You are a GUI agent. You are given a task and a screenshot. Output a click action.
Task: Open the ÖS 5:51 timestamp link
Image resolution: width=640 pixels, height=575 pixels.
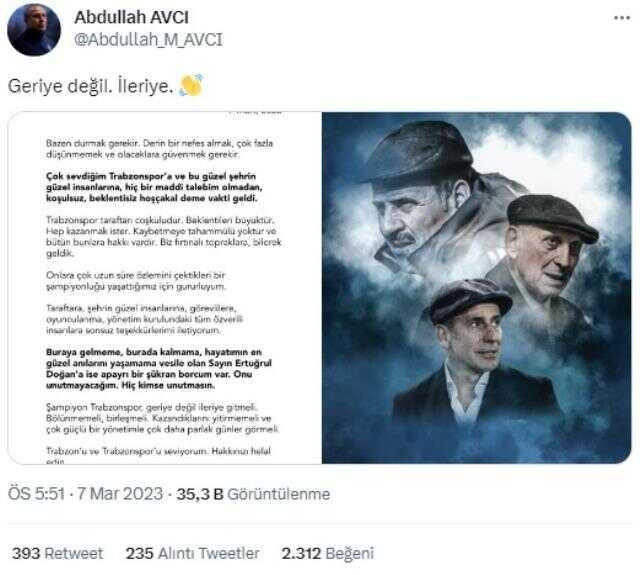[x=36, y=494]
